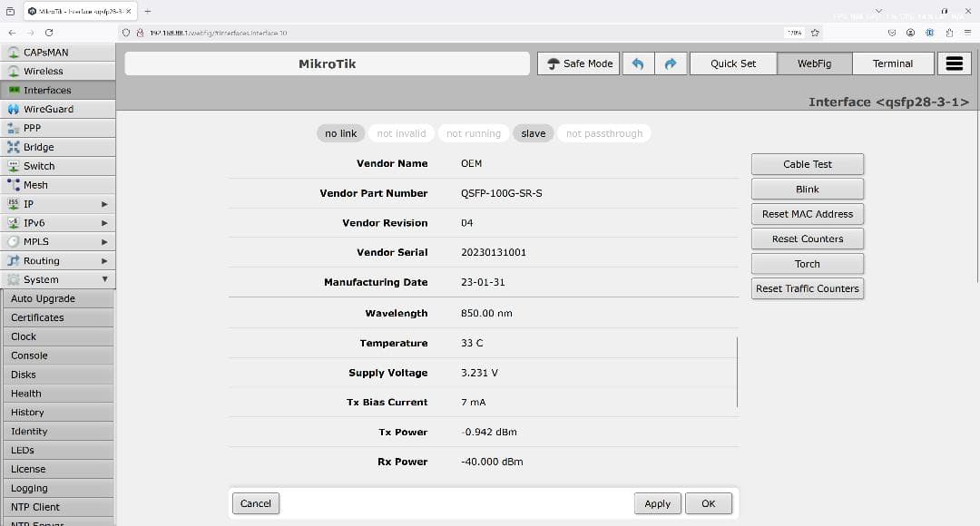Open Logging under System
The width and height of the screenshot is (980, 526).
point(59,489)
